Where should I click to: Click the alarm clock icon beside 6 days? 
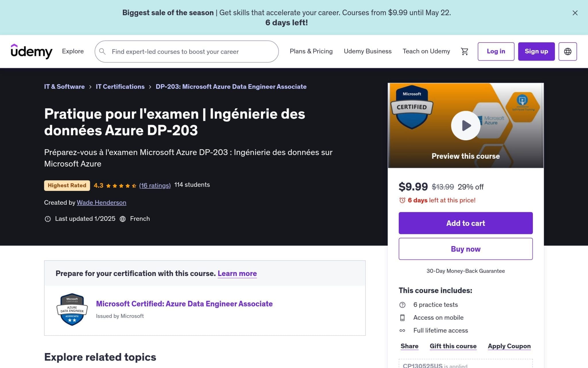pyautogui.click(x=402, y=200)
